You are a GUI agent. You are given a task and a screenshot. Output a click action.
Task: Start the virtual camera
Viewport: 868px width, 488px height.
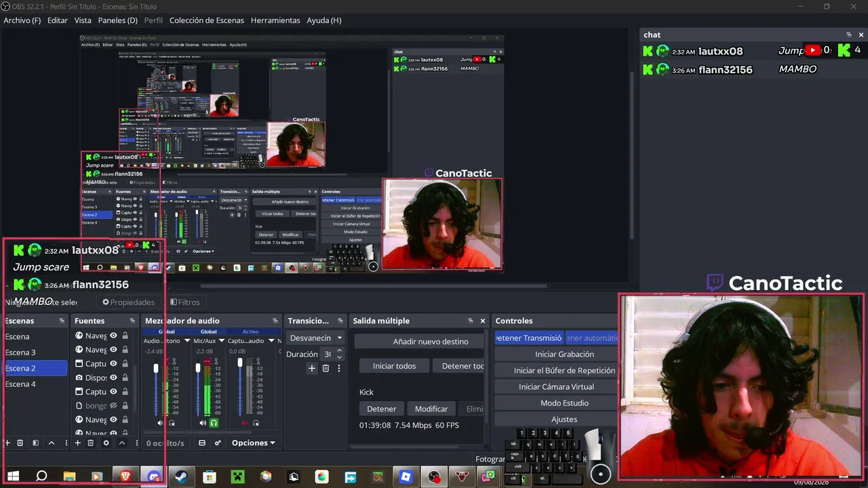pyautogui.click(x=556, y=387)
